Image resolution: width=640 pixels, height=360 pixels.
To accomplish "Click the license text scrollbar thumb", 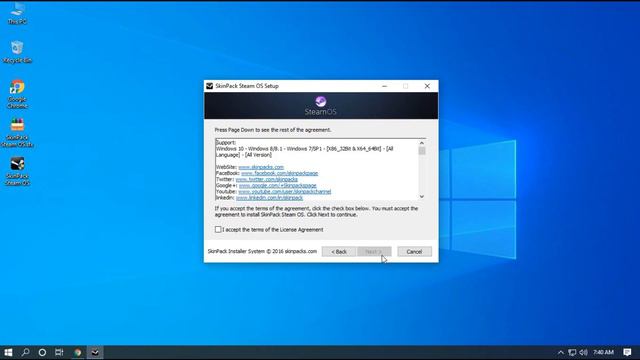I will pos(422,151).
